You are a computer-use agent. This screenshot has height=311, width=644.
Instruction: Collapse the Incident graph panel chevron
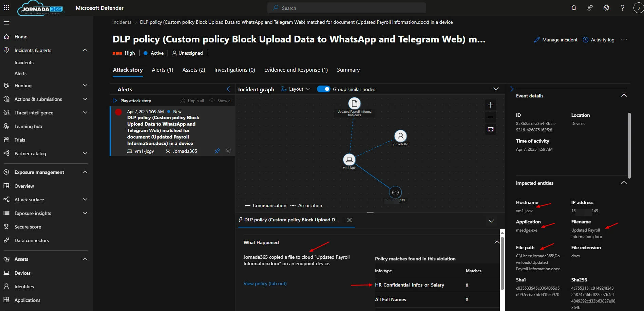[496, 89]
